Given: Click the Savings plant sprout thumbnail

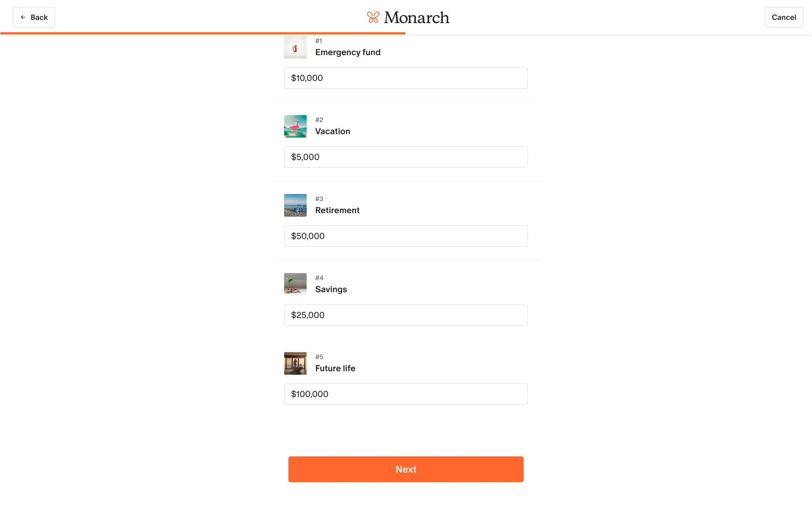Looking at the screenshot, I should coord(295,284).
